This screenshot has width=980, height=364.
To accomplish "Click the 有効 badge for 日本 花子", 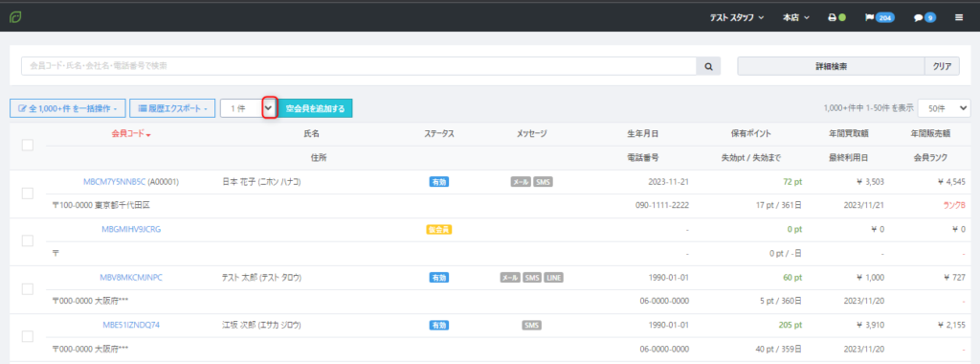I will 438,182.
